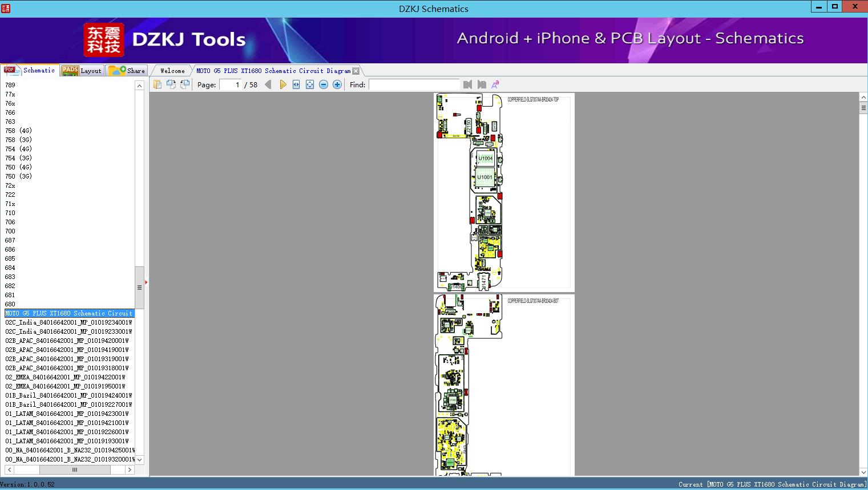Select the 758 (4G) entry
Screen dimensions: 868x490
(18, 131)
